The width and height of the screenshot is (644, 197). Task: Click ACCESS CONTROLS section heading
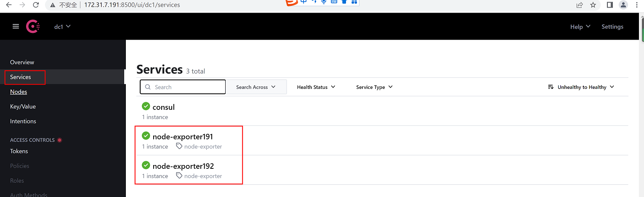pos(32,140)
